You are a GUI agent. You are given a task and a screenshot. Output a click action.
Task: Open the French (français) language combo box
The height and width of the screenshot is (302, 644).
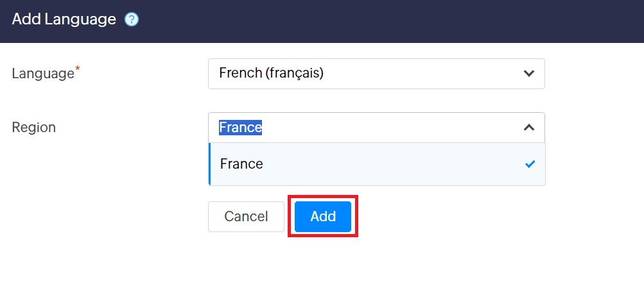[x=376, y=74]
